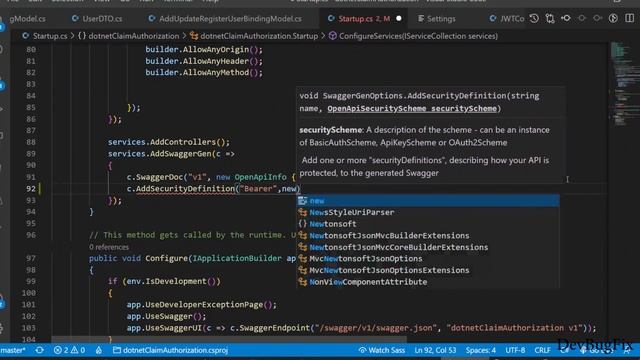Viewport: 640px width, 360px height.
Task: Click 'c.AddSecurityDefinition' on line 92
Action: pyautogui.click(x=180, y=189)
